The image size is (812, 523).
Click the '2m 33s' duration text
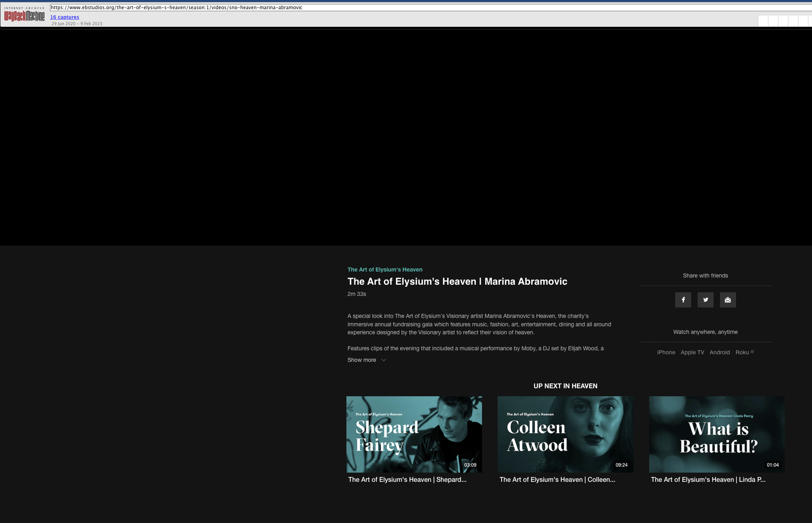[x=356, y=294]
